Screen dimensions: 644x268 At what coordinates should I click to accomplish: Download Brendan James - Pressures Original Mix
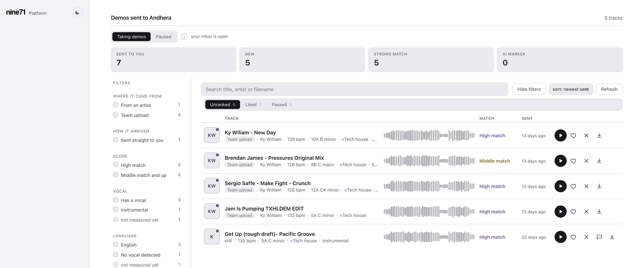tap(599, 161)
